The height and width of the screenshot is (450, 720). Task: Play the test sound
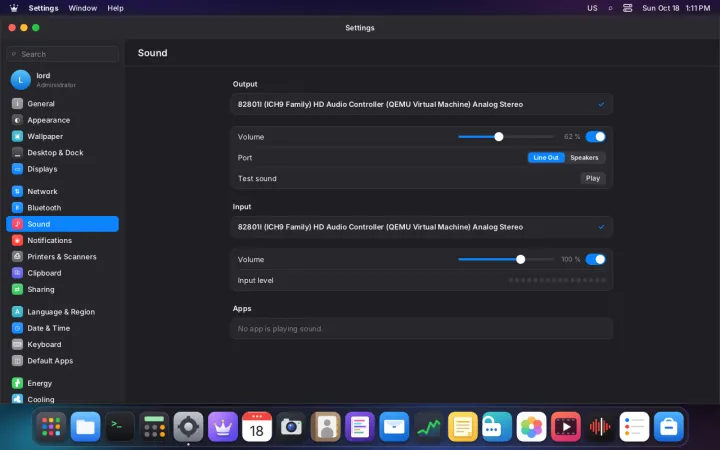click(x=593, y=179)
